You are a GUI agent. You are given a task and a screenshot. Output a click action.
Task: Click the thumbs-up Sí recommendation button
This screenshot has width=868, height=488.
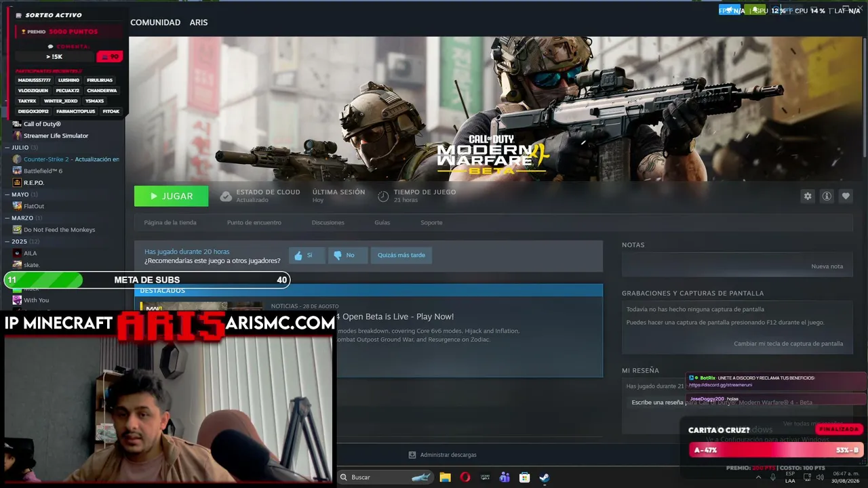(307, 256)
